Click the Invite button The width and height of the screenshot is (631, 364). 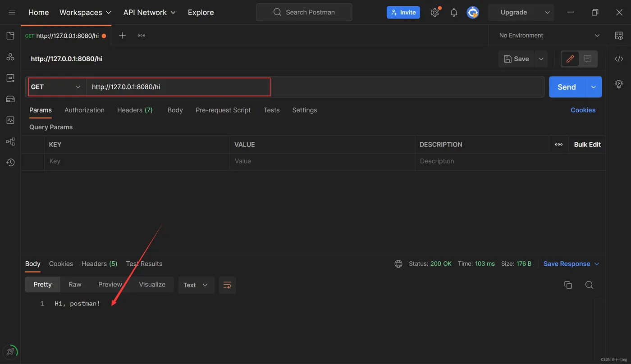click(x=403, y=13)
